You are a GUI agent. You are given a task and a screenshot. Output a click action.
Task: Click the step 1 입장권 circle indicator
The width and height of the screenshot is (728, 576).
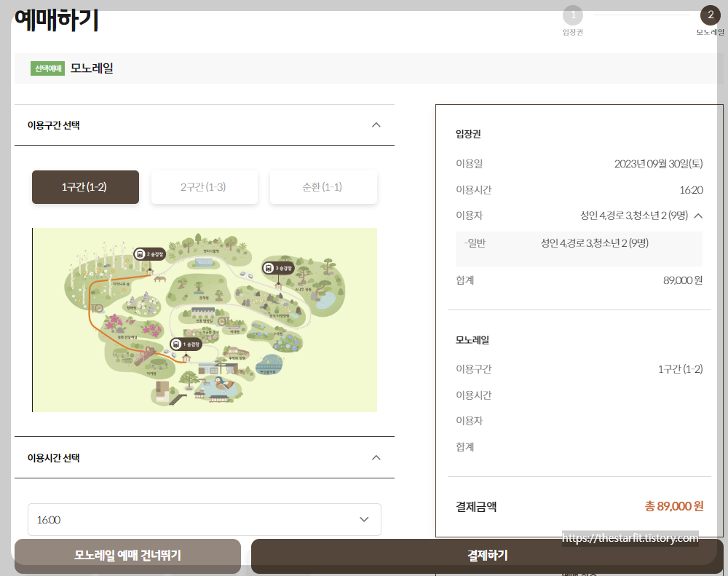coord(573,15)
